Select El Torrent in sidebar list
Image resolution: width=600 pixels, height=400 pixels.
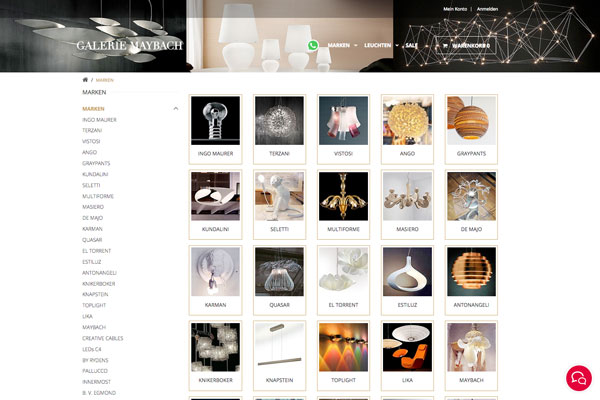pyautogui.click(x=96, y=251)
